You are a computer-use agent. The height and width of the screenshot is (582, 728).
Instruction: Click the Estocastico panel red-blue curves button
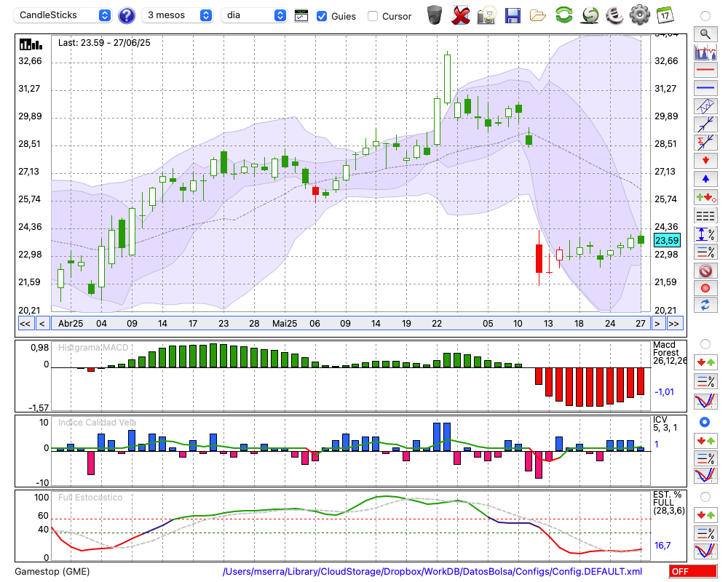point(705,551)
